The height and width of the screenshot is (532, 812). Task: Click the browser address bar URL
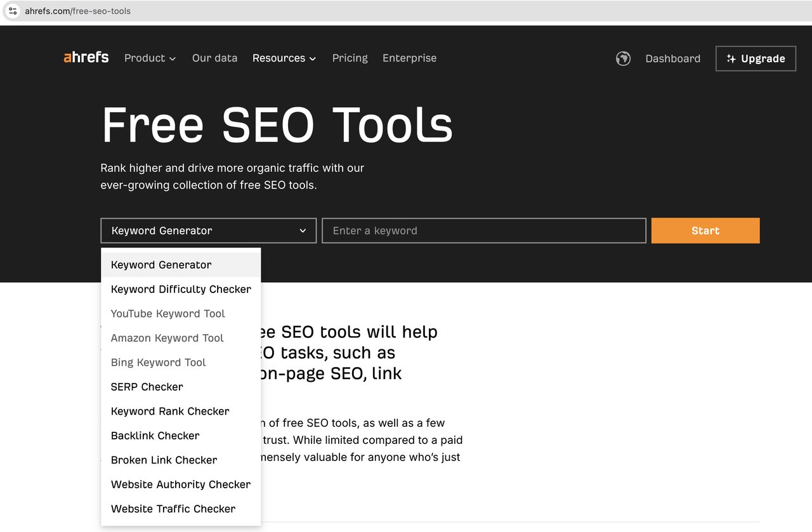coord(78,11)
